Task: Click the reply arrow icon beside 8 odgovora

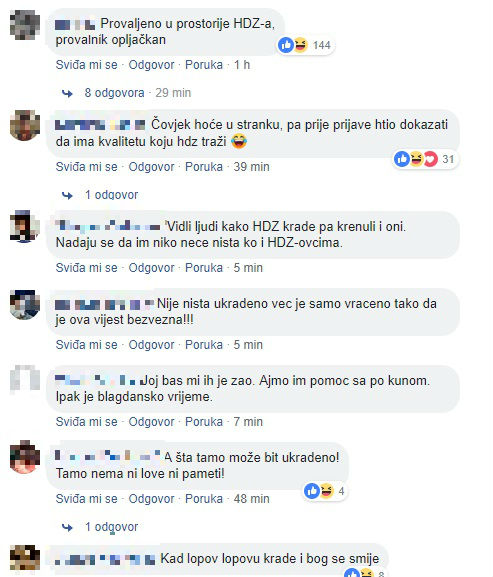Action: coord(67,93)
